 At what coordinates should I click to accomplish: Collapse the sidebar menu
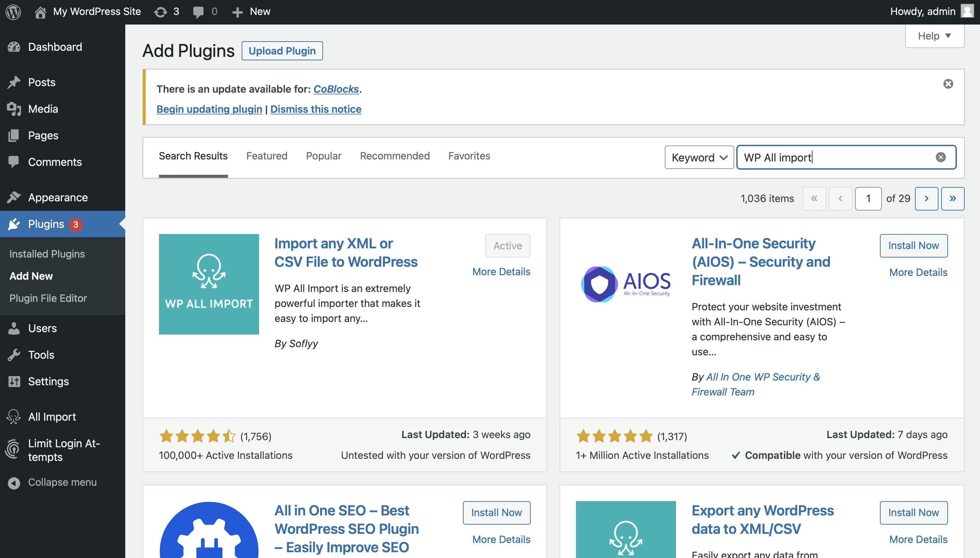coord(52,482)
